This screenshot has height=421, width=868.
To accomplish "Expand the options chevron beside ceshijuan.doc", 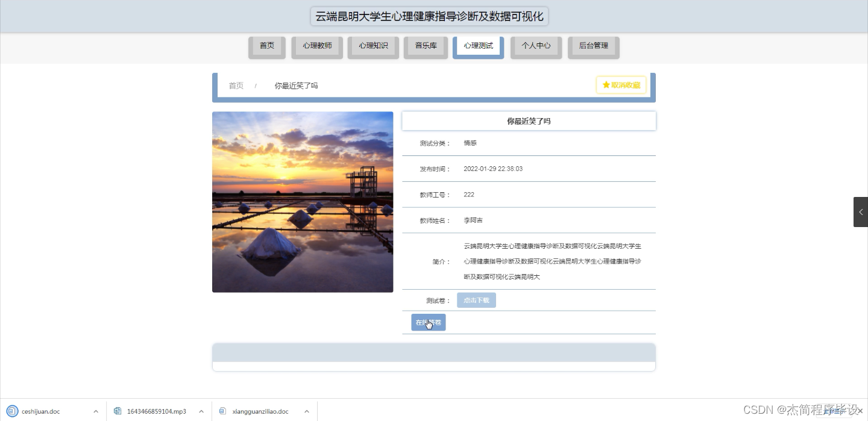I will click(95, 411).
